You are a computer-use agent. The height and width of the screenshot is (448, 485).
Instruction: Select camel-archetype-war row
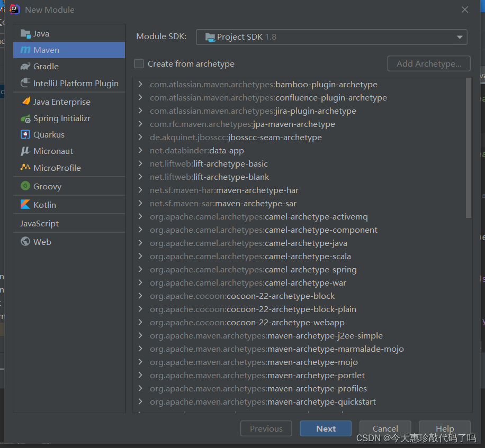[300, 282]
